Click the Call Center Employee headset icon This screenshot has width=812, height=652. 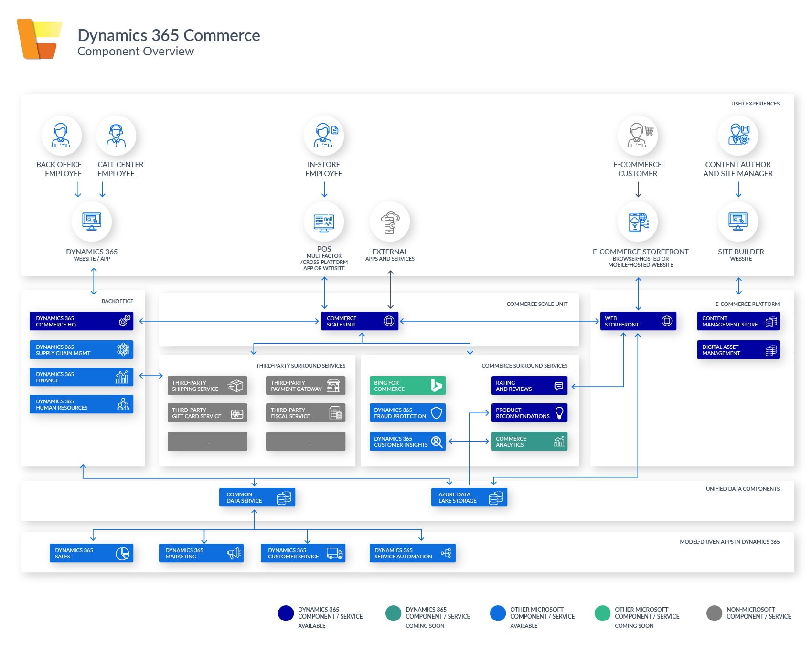pos(116,136)
